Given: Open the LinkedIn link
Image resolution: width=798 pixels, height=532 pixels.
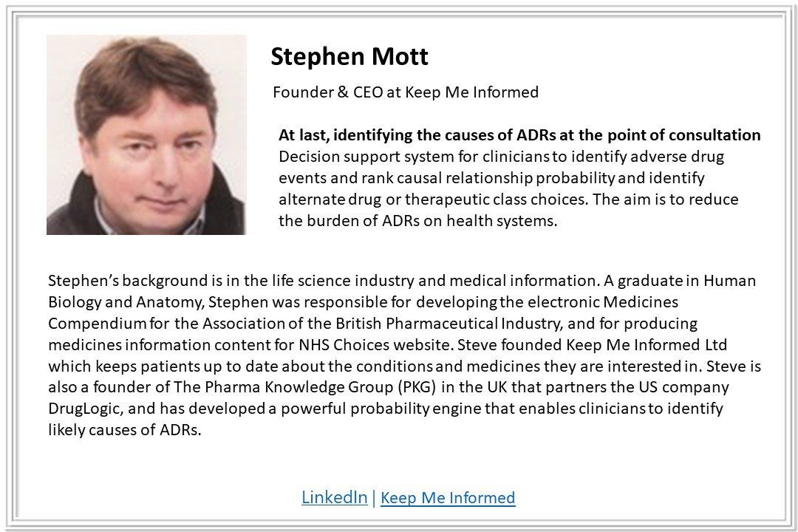Looking at the screenshot, I should point(335,497).
